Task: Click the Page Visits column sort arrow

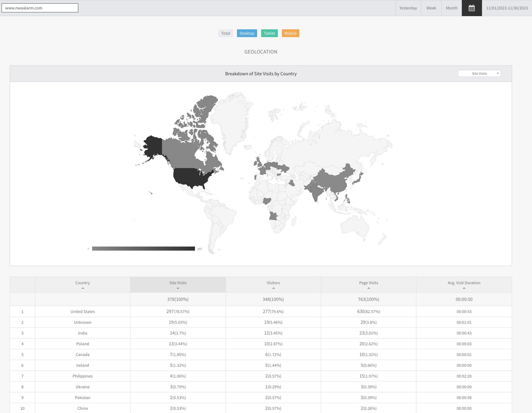Action: pos(369,288)
